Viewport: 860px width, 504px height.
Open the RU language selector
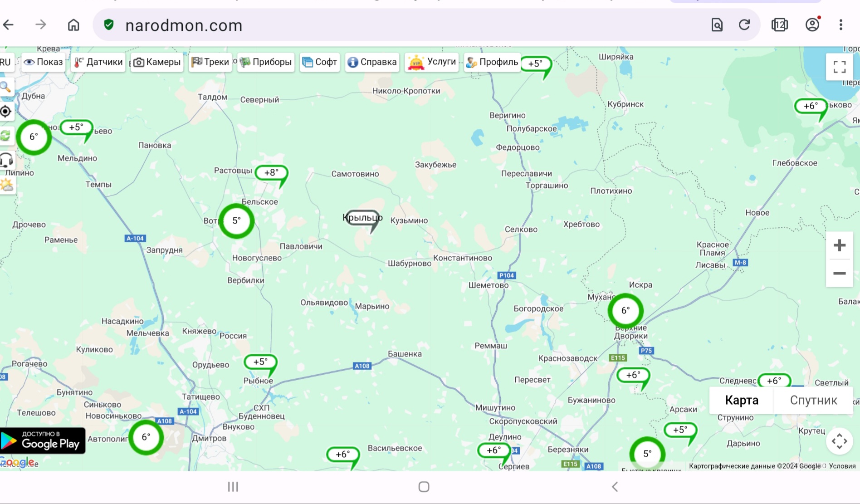(5, 62)
